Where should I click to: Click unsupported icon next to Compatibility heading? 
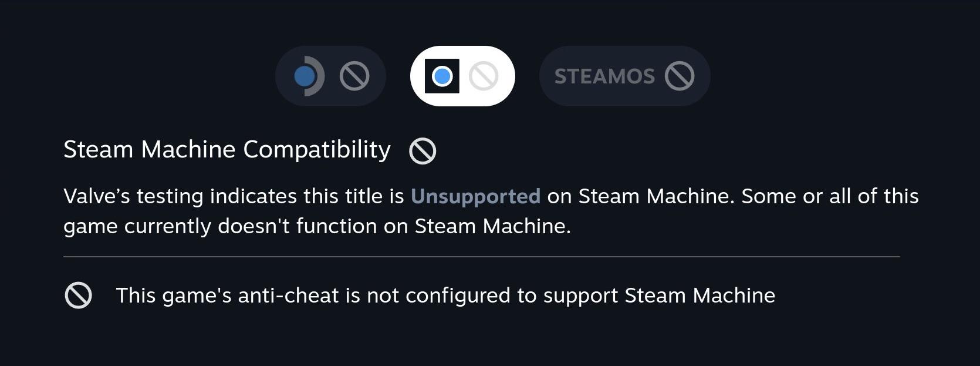point(423,150)
